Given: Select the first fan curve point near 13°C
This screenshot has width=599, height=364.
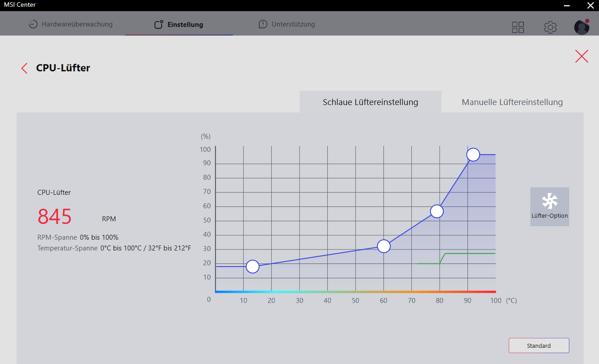Looking at the screenshot, I should (253, 267).
